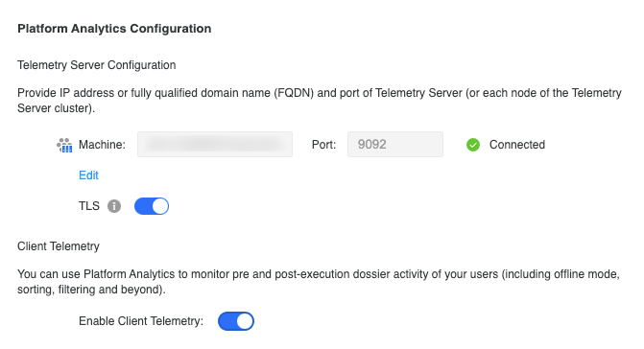Image resolution: width=644 pixels, height=349 pixels.
Task: Click the Port field showing 9092
Action: [x=395, y=145]
